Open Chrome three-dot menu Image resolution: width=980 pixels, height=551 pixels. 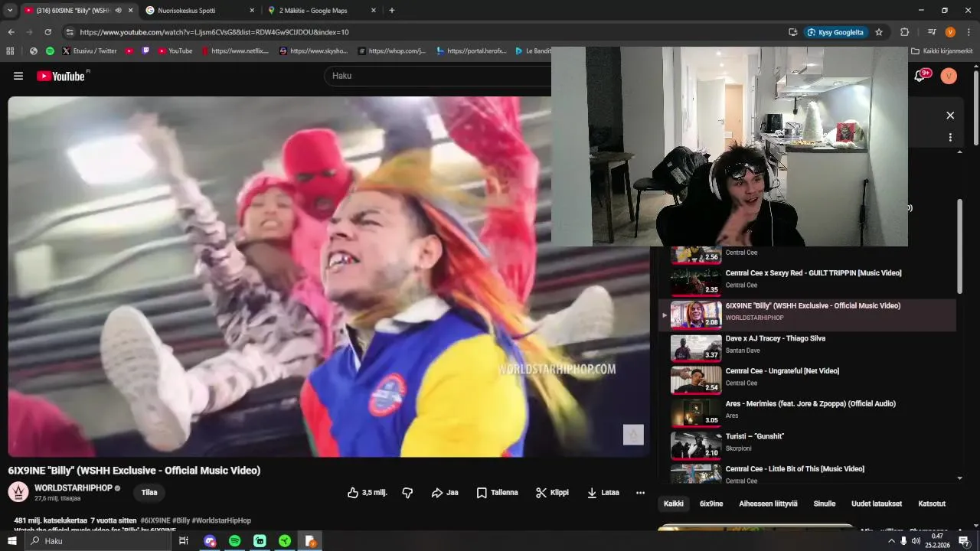[969, 32]
